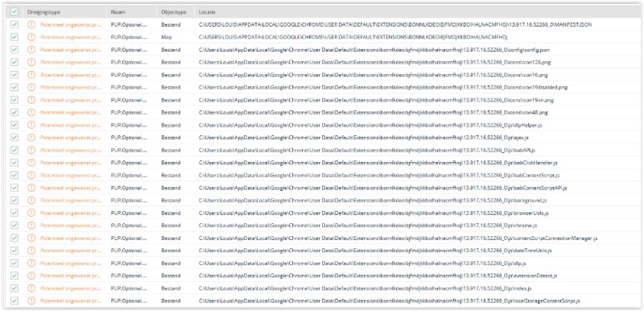Select the path ending in MANIFEST.JSON
The height and width of the screenshot is (311, 644).
pos(395,25)
